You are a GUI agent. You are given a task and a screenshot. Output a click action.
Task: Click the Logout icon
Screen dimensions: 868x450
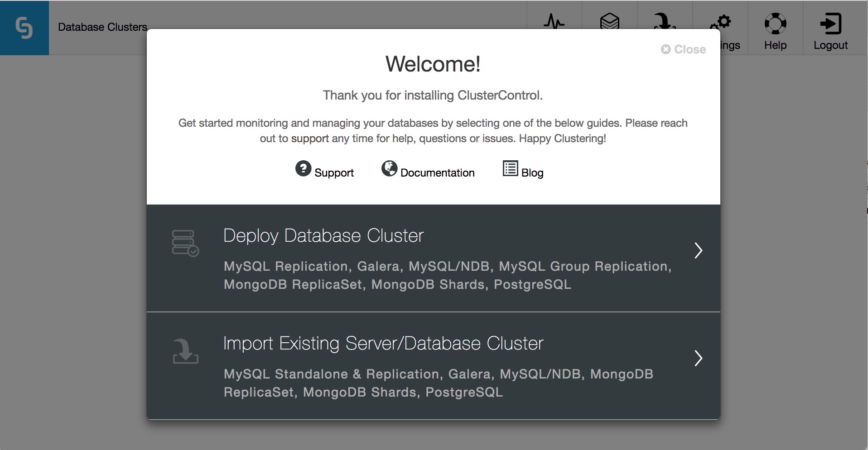coord(830,24)
